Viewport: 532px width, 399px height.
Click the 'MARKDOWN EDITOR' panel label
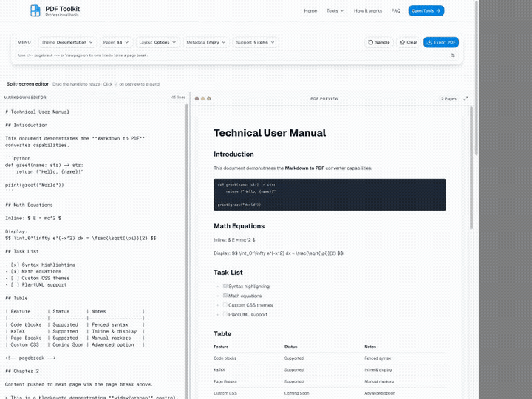point(25,98)
